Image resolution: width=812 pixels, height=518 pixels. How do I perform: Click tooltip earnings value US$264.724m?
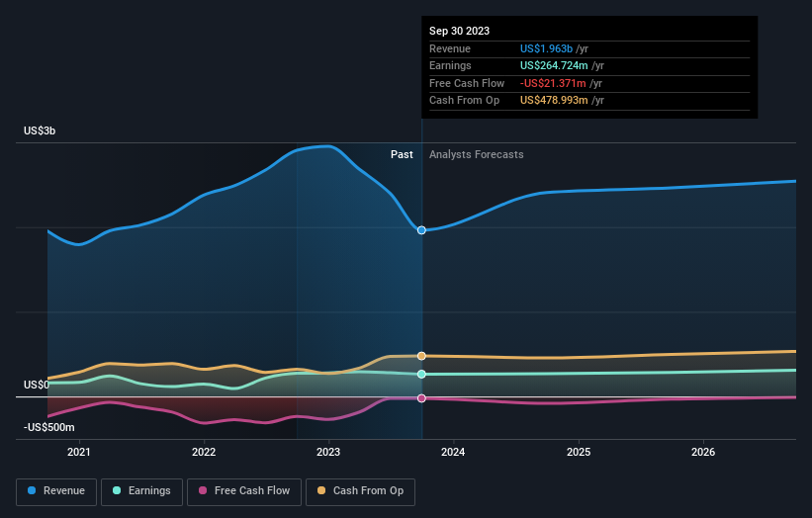coord(554,65)
